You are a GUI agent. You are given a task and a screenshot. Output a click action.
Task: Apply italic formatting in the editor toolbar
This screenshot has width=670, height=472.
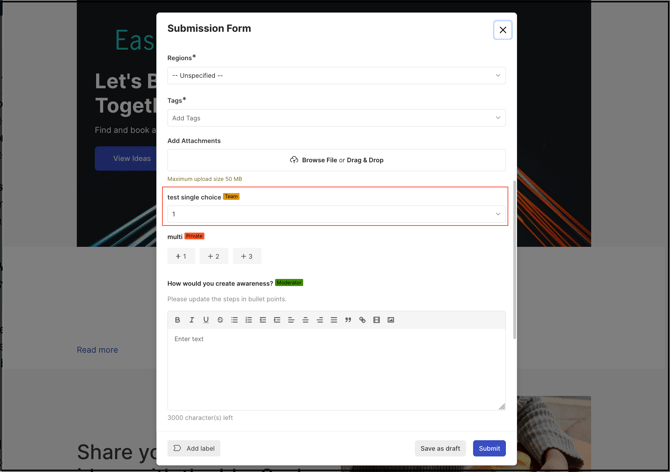pos(191,320)
